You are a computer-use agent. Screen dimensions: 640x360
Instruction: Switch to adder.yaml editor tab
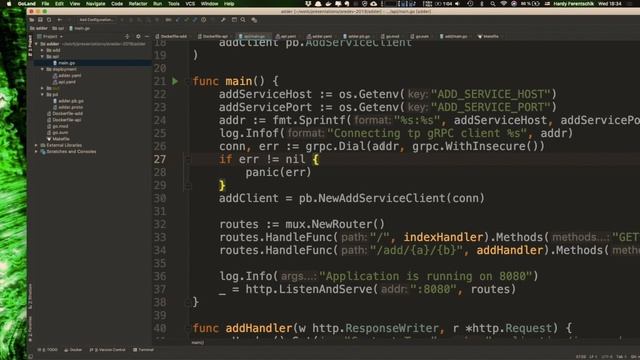tap(320, 36)
